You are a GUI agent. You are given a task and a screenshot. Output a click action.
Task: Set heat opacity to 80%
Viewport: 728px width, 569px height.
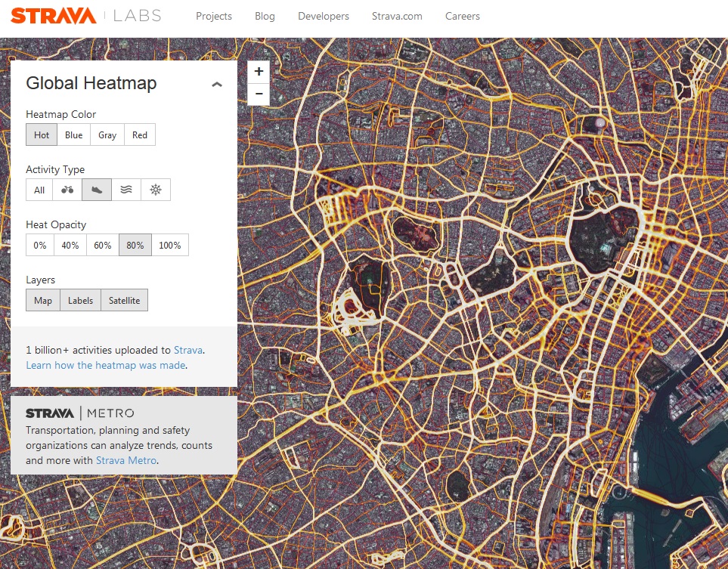tap(135, 245)
